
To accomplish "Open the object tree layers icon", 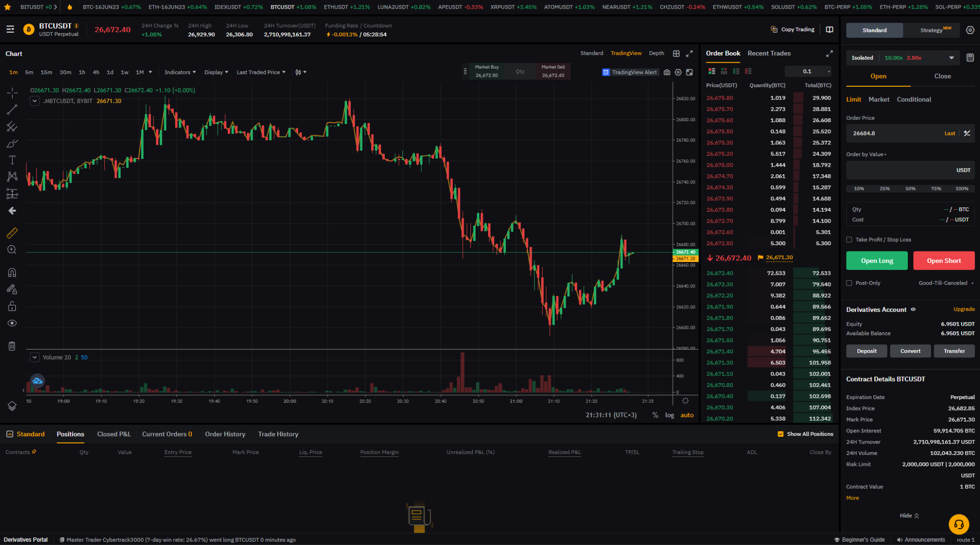I will click(x=12, y=406).
